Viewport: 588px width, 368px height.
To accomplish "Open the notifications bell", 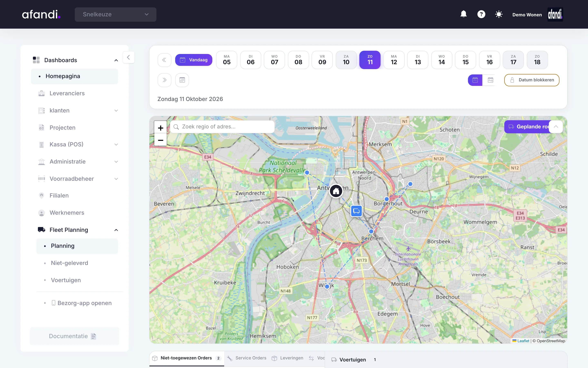I will [x=464, y=14].
